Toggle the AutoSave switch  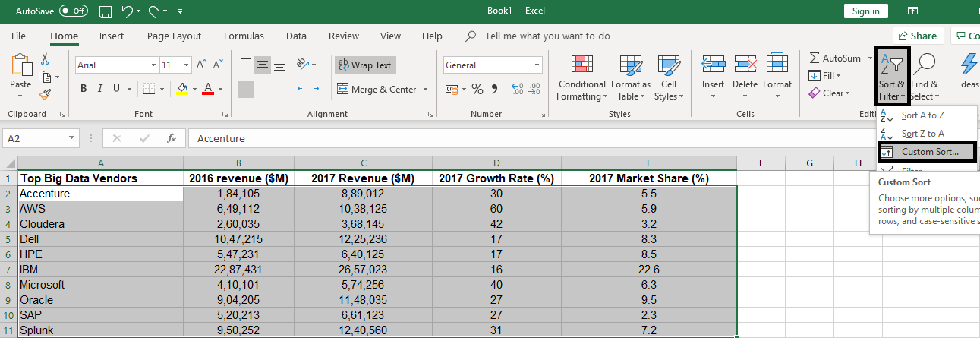pos(73,12)
